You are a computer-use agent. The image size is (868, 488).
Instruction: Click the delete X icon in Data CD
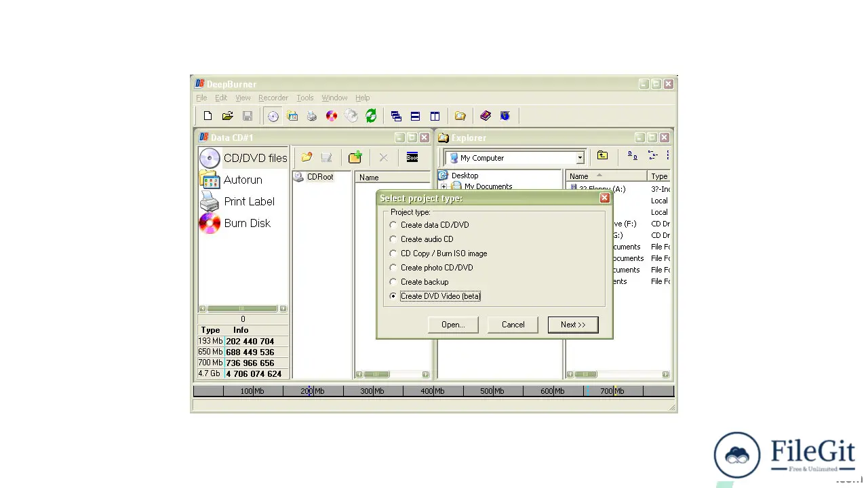coord(383,157)
